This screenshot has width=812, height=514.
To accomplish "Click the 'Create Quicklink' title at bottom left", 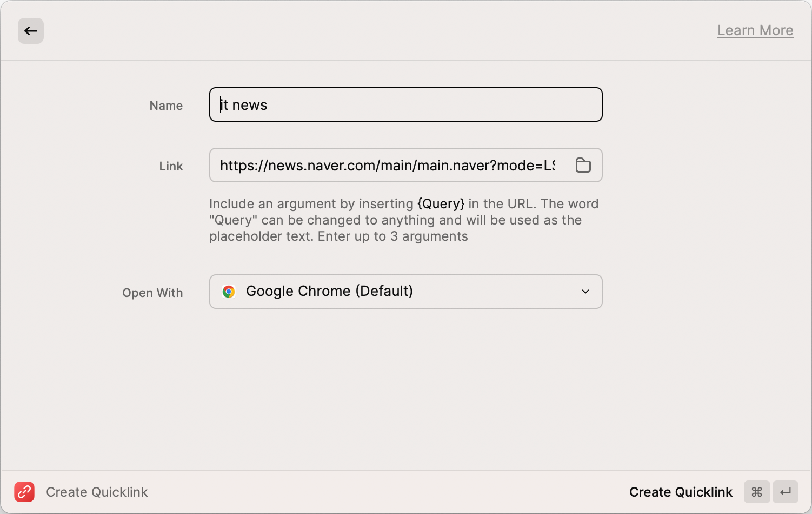I will [97, 492].
